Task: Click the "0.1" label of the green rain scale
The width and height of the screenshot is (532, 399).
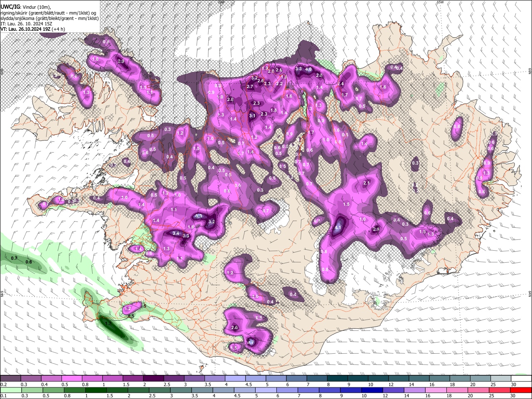Action: [x=3, y=396]
